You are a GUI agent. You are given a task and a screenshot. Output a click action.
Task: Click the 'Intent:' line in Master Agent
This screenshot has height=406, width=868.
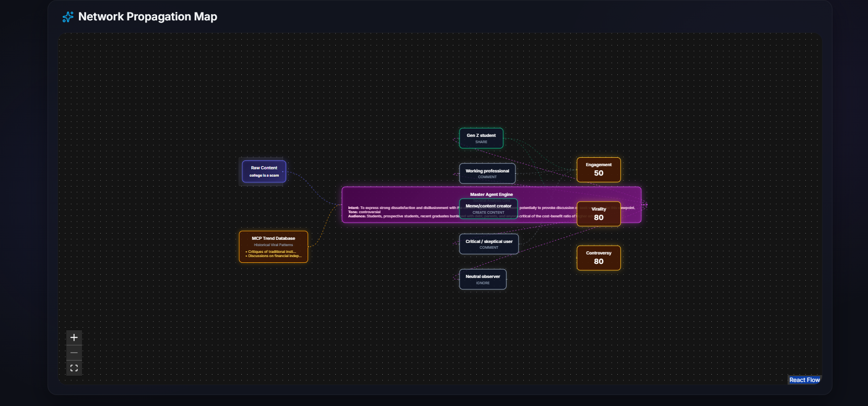[x=491, y=208]
